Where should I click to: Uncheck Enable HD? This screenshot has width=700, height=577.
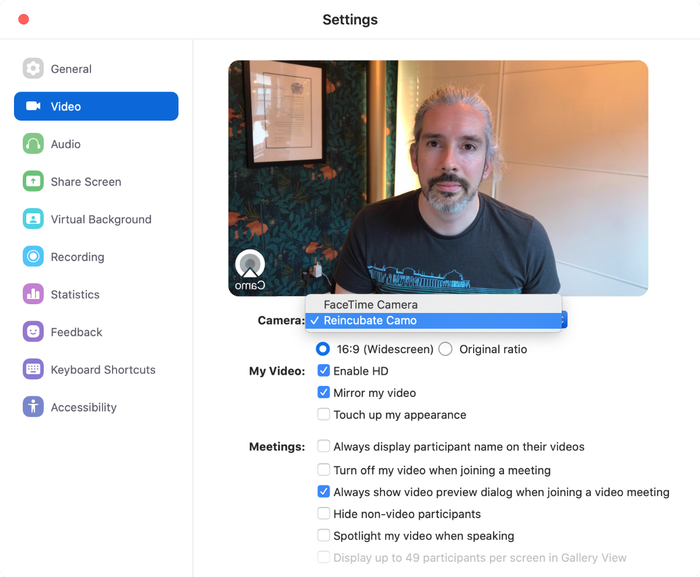click(x=324, y=370)
